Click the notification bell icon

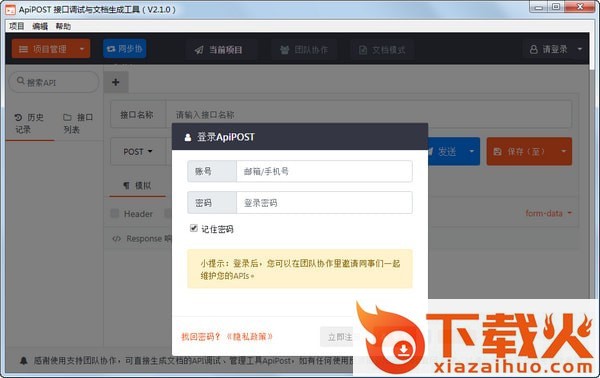[x=24, y=360]
